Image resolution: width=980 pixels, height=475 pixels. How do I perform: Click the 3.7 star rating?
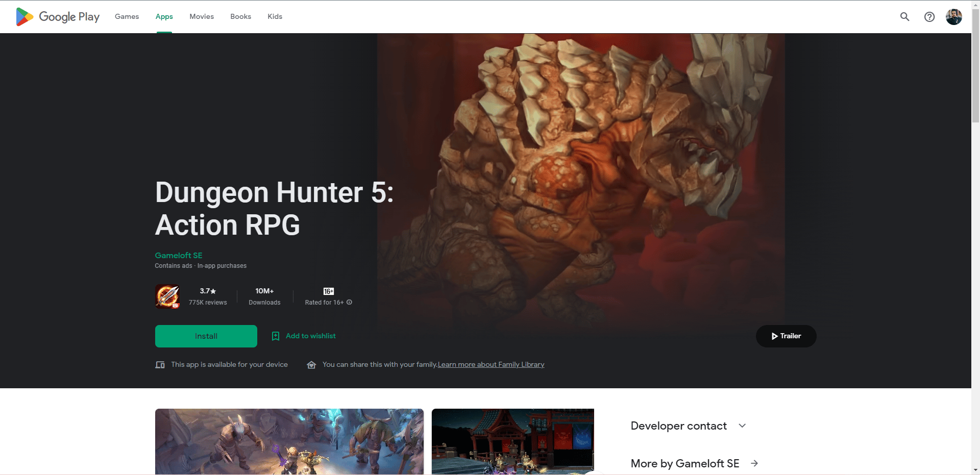click(x=208, y=291)
